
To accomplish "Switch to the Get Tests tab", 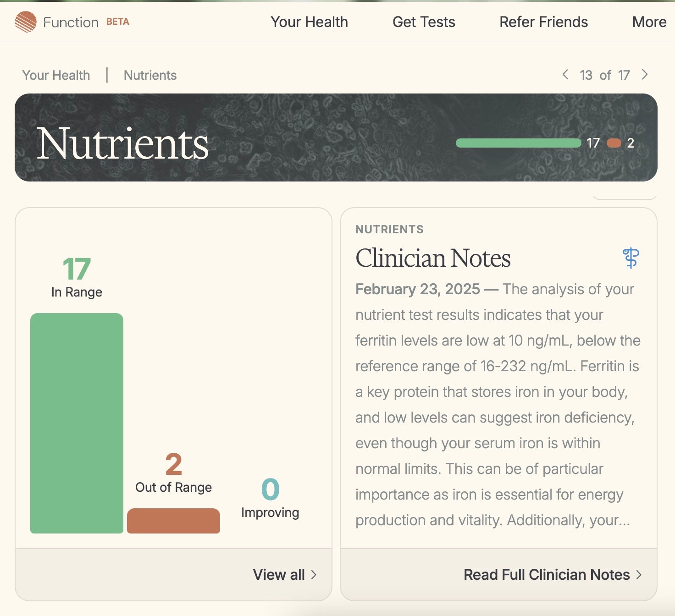I will [423, 22].
